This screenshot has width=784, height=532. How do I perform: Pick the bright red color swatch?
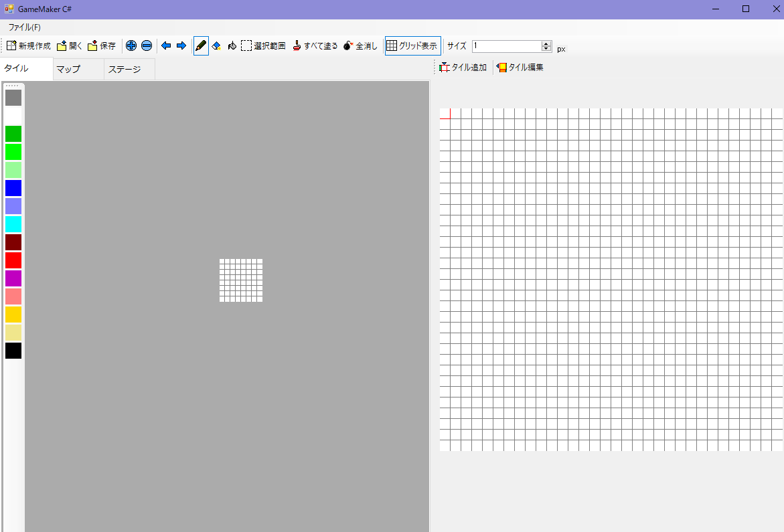13,260
